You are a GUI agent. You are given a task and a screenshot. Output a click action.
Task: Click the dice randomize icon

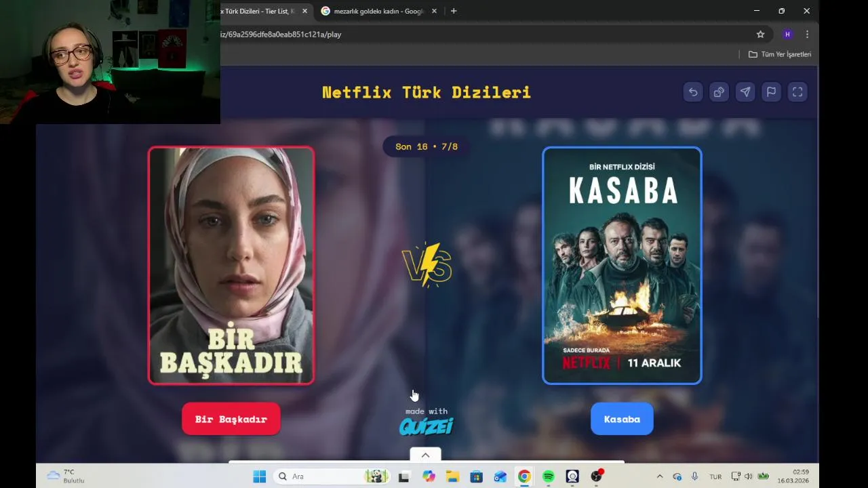[719, 92]
